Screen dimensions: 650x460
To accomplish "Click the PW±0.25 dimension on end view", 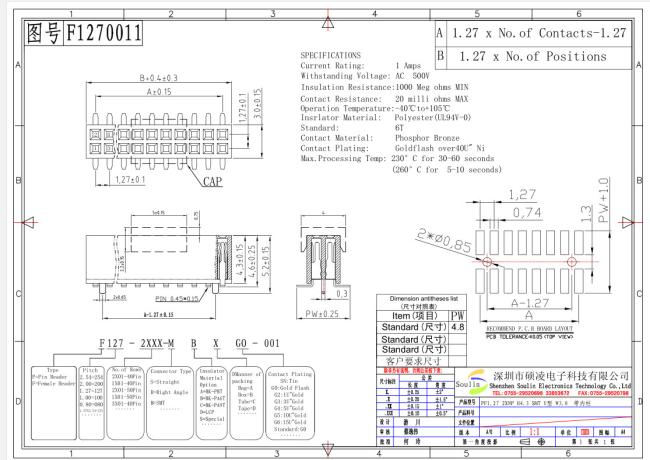I will (x=322, y=314).
